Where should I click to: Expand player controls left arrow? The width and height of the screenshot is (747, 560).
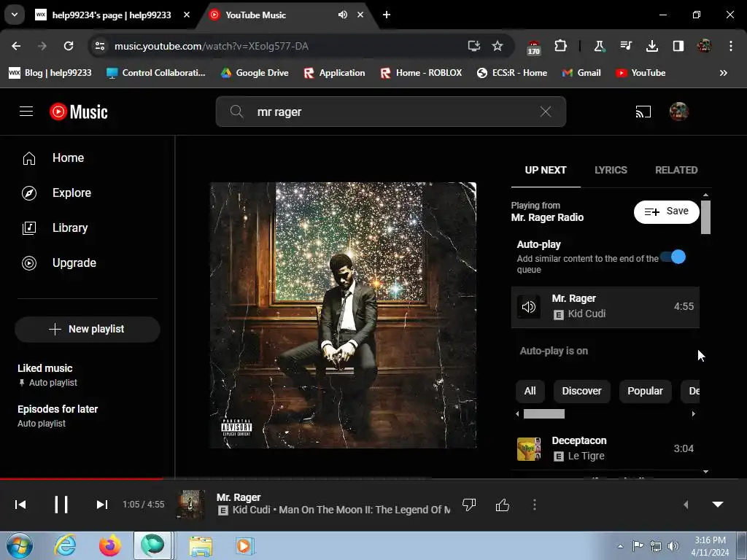pos(686,505)
